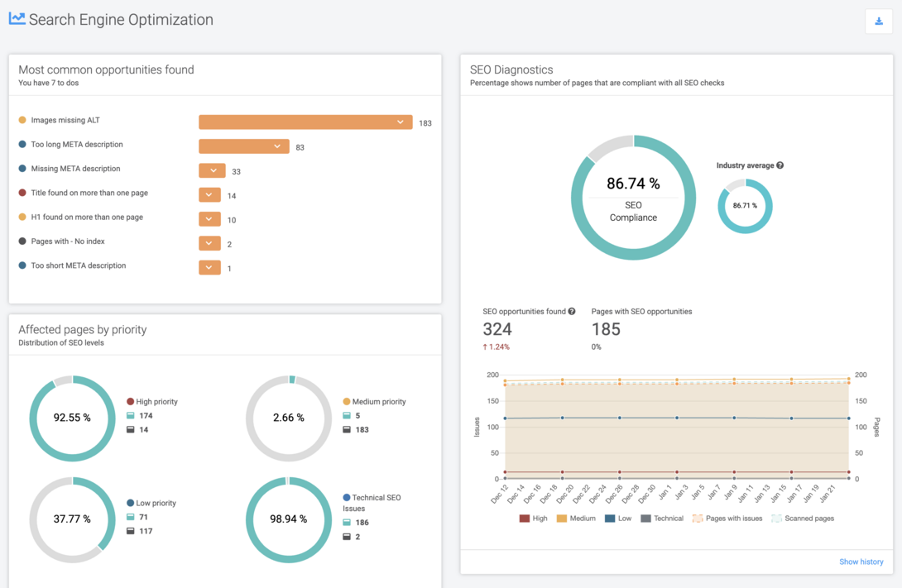Image resolution: width=902 pixels, height=588 pixels.
Task: Click the download report icon top-right
Action: 878,22
